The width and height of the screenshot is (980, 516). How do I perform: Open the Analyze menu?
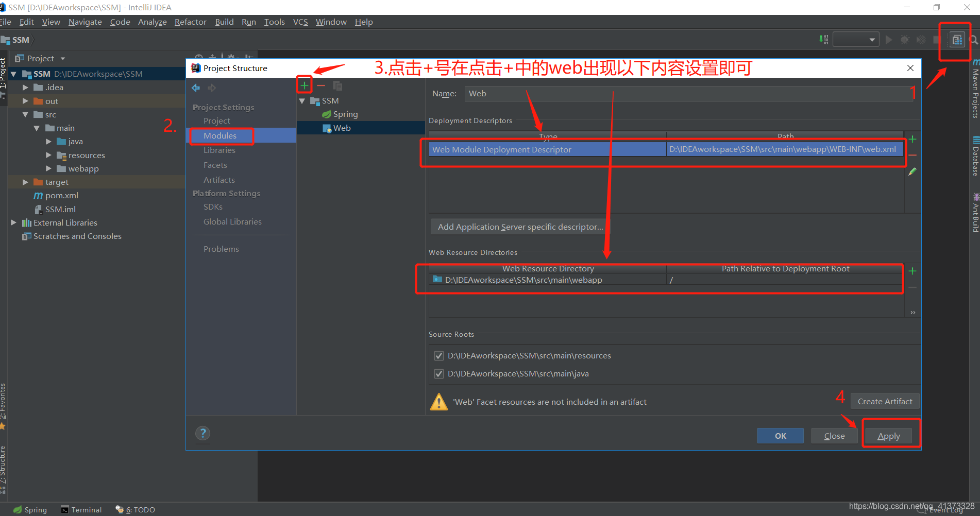[x=152, y=22]
